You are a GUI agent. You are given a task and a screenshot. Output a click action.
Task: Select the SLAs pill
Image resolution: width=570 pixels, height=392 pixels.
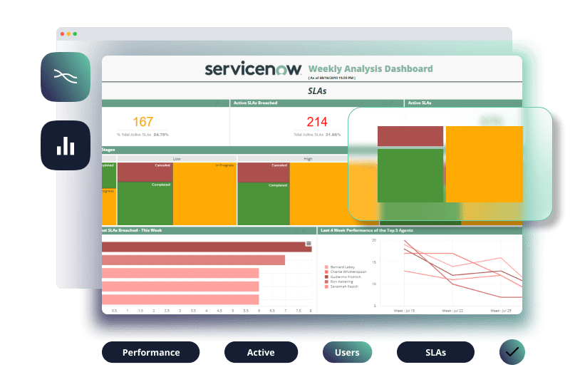tap(435, 352)
